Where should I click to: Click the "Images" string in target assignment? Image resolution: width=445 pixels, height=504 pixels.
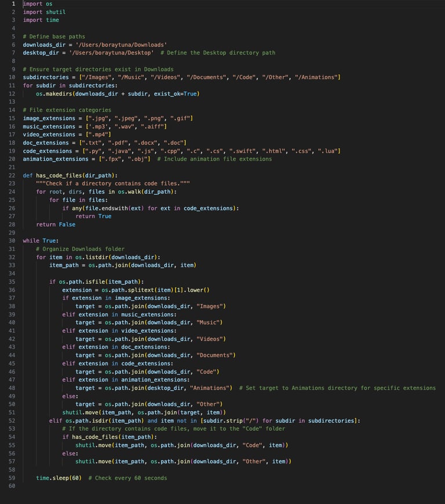pyautogui.click(x=210, y=306)
